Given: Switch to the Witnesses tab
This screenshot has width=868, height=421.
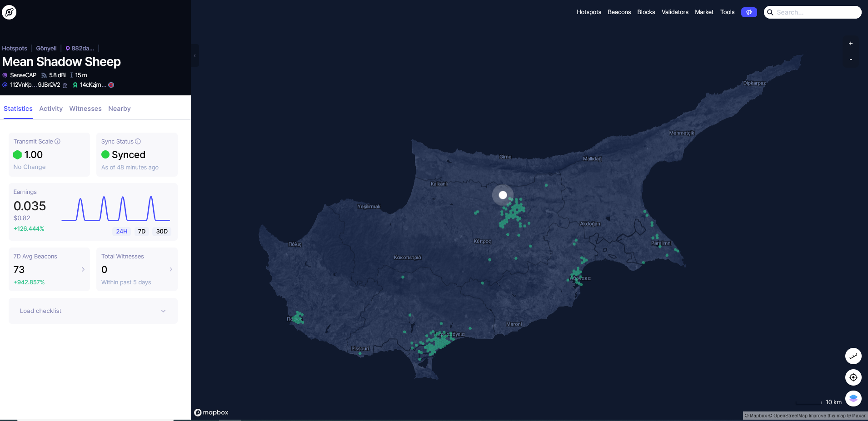Looking at the screenshot, I should pyautogui.click(x=85, y=109).
